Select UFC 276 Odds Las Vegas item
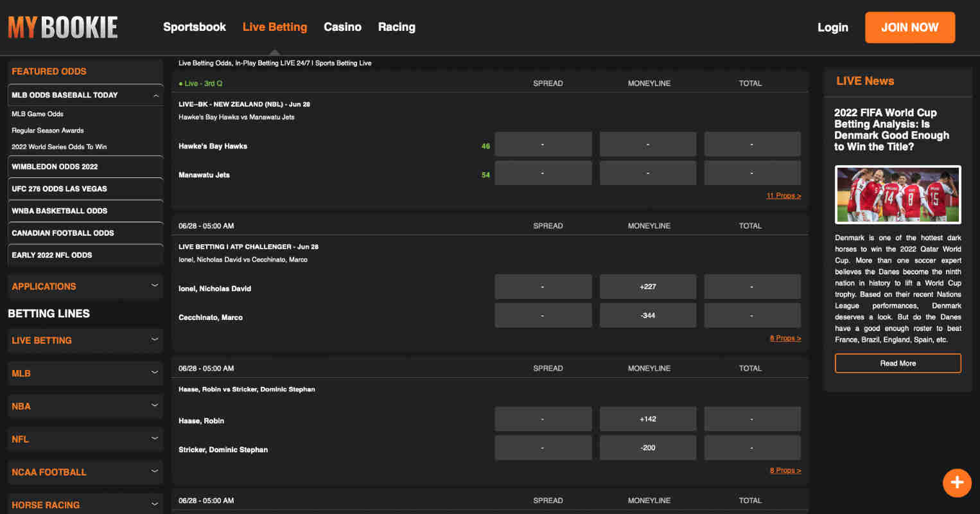 pos(85,189)
